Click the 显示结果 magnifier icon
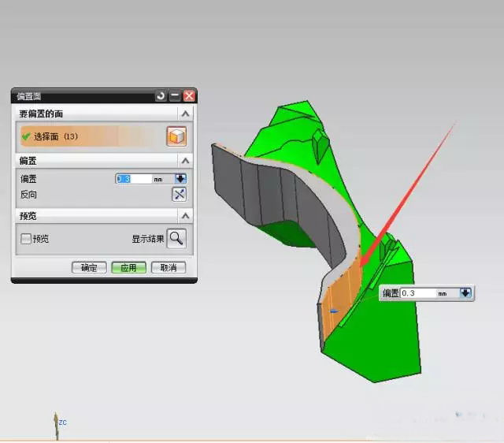The image size is (504, 443). point(176,239)
